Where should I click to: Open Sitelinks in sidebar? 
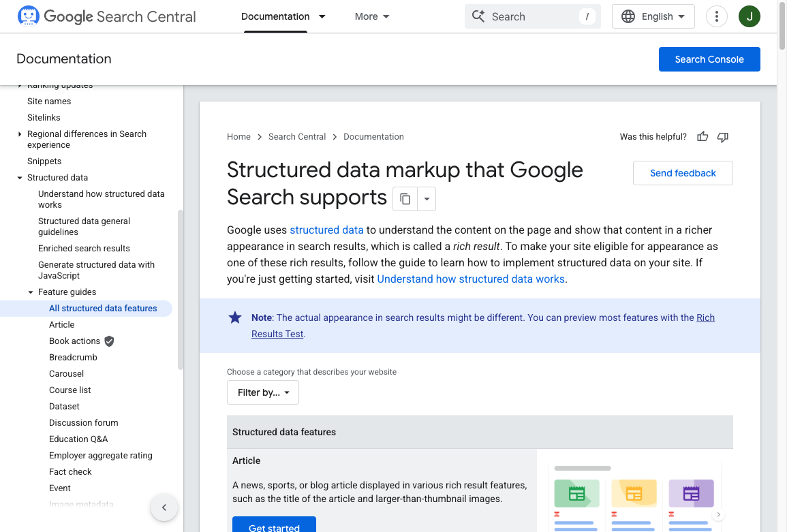pyautogui.click(x=44, y=117)
